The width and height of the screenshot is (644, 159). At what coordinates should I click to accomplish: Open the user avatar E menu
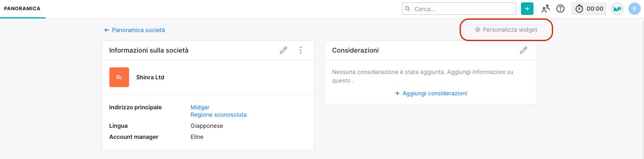[x=635, y=9]
